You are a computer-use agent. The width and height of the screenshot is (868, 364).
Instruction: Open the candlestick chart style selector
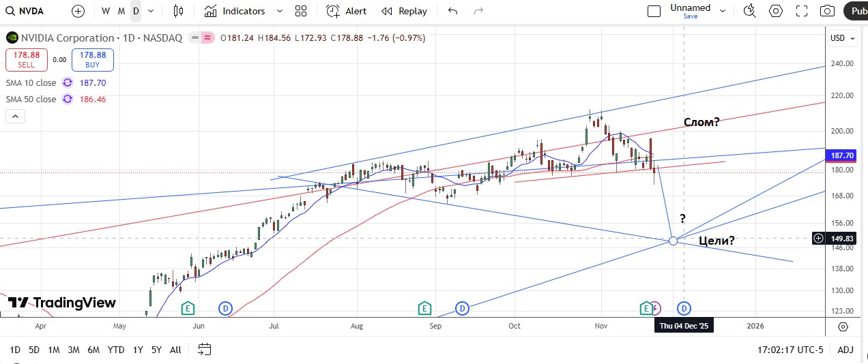coord(179,11)
